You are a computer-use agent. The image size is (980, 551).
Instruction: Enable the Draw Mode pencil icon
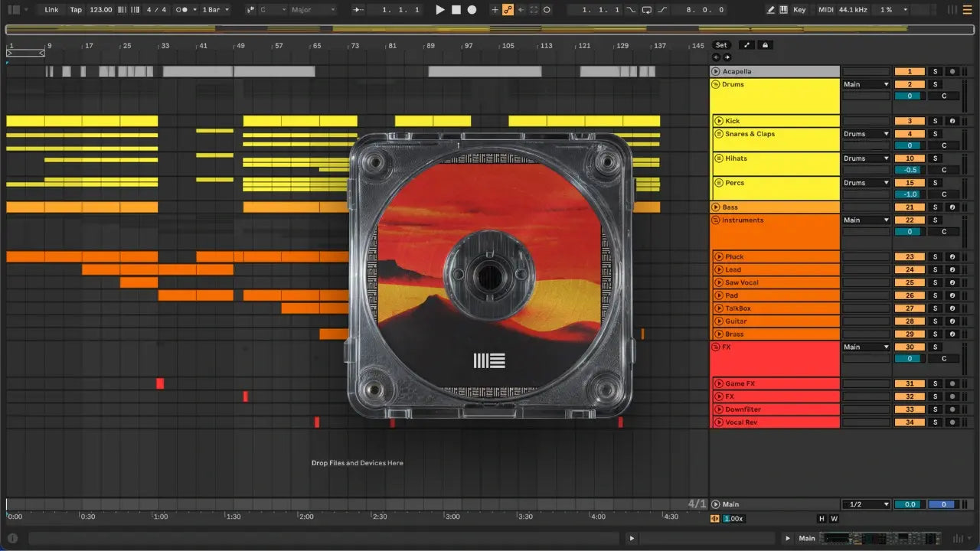(x=771, y=10)
